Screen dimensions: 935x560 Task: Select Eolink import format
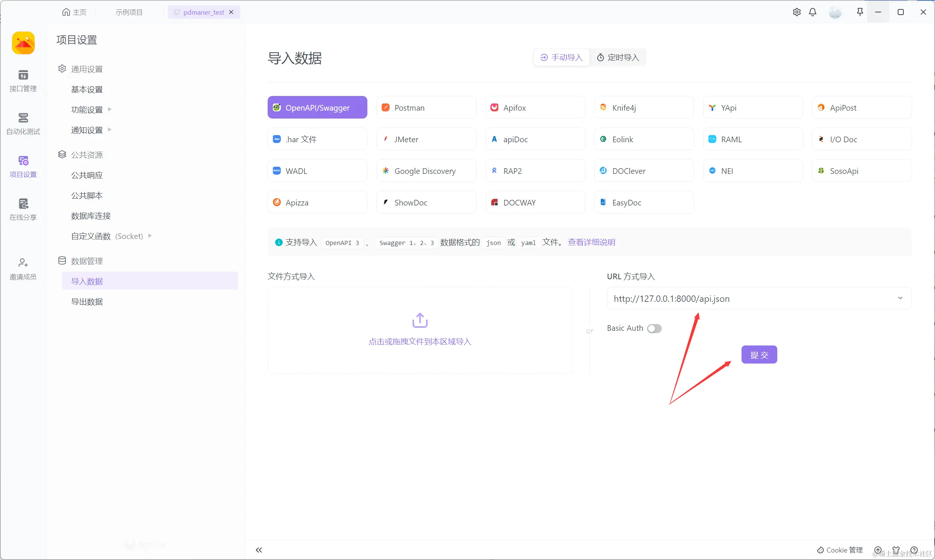click(644, 139)
